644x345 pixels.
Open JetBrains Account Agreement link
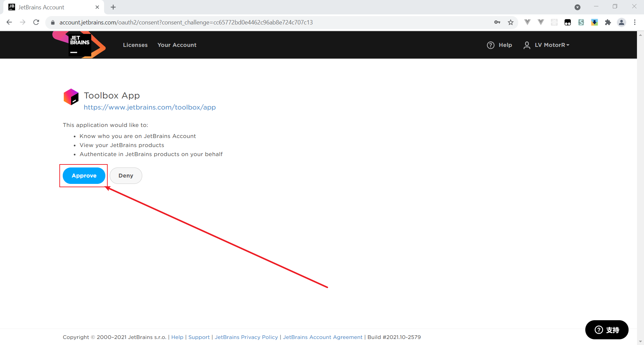point(323,337)
